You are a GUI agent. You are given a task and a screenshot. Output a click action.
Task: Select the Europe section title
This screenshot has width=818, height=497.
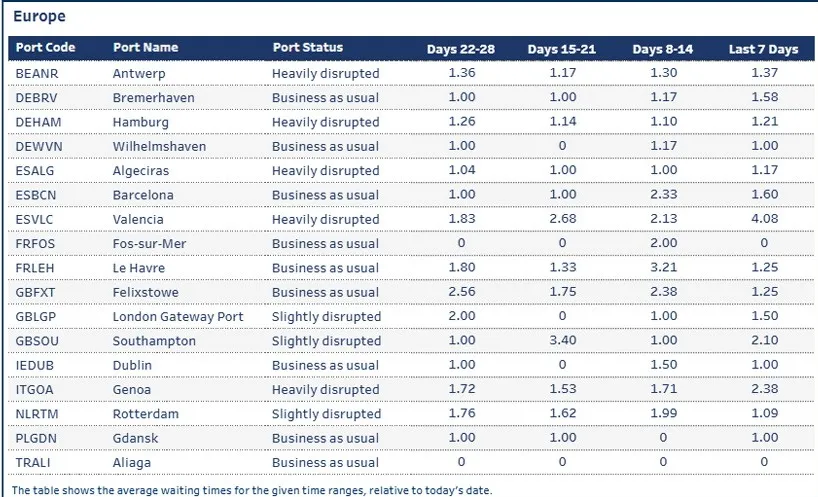click(39, 17)
